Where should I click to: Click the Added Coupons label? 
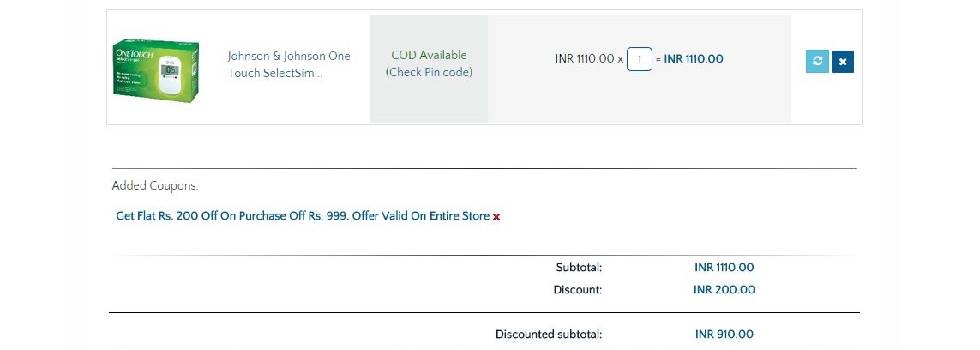click(x=155, y=185)
